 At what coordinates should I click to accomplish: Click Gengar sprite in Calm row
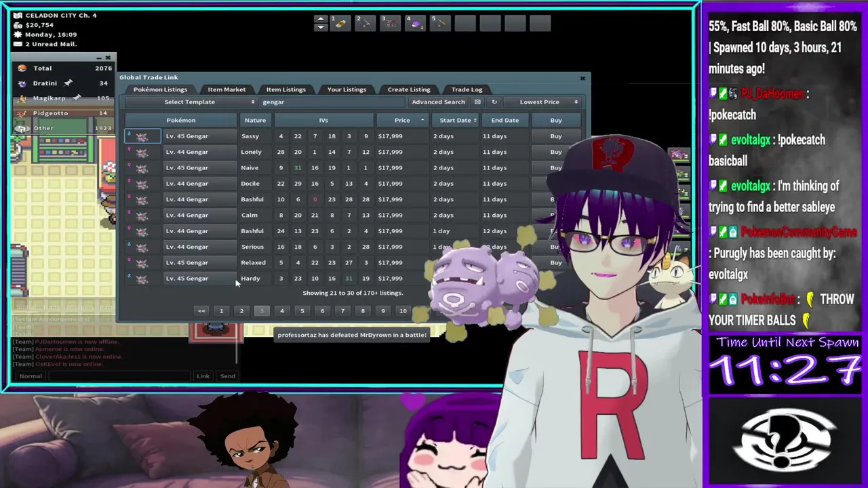142,215
